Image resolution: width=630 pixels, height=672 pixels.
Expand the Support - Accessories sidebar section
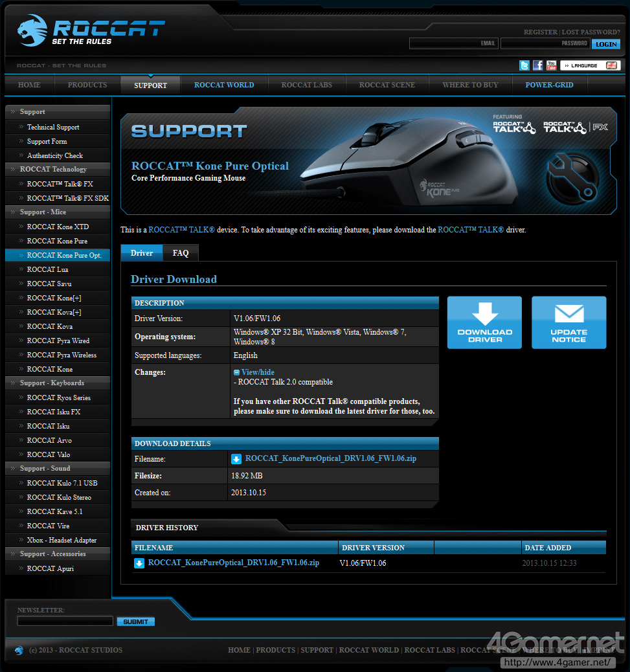tap(58, 554)
